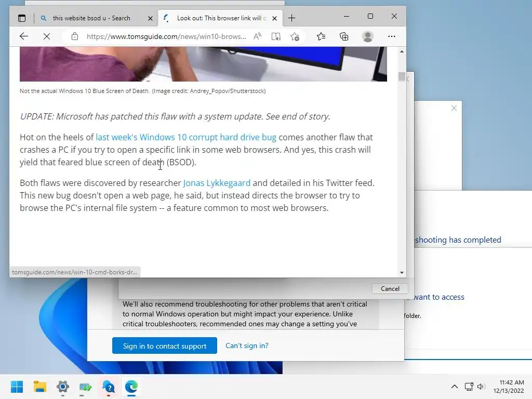Image resolution: width=532 pixels, height=399 pixels.
Task: Open Get Help from taskbar
Action: coord(109,387)
